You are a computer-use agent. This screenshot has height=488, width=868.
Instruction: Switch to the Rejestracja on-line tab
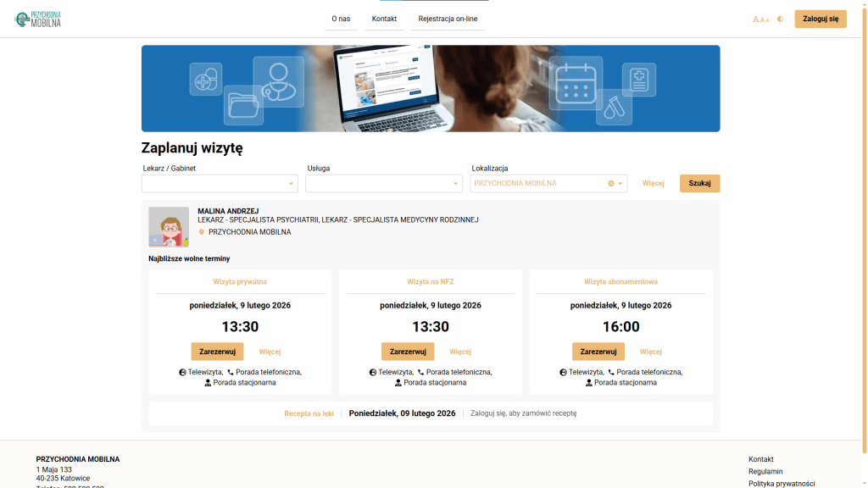tap(448, 18)
